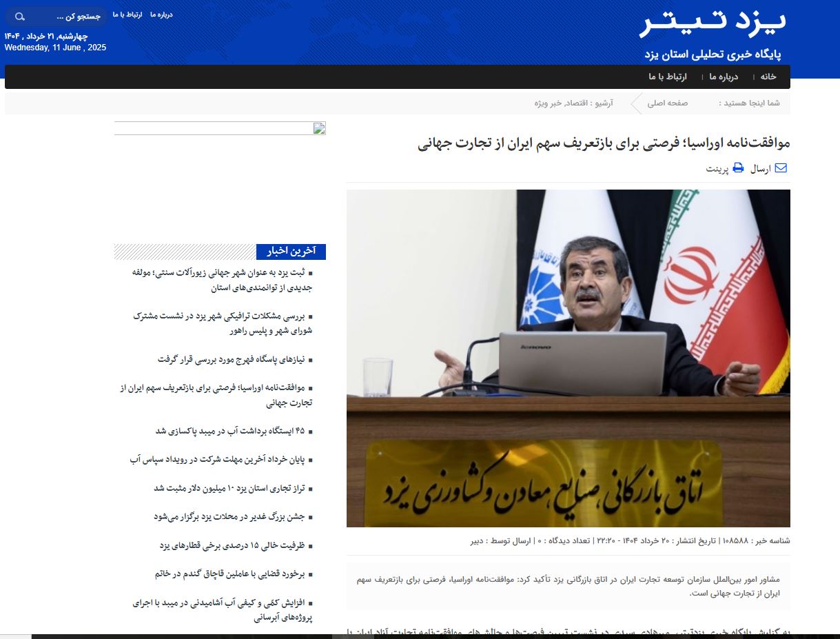Screen dimensions: 840x639
Task: Click the send (ارسال) envelope icon
Action: click(781, 168)
